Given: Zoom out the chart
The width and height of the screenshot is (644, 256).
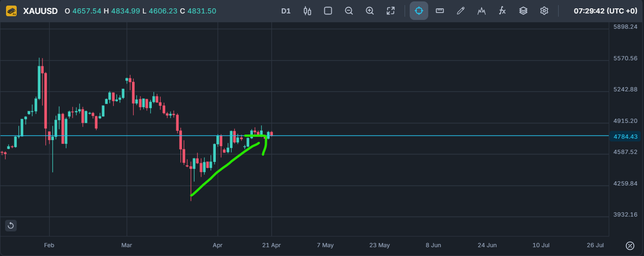Looking at the screenshot, I should (349, 11).
